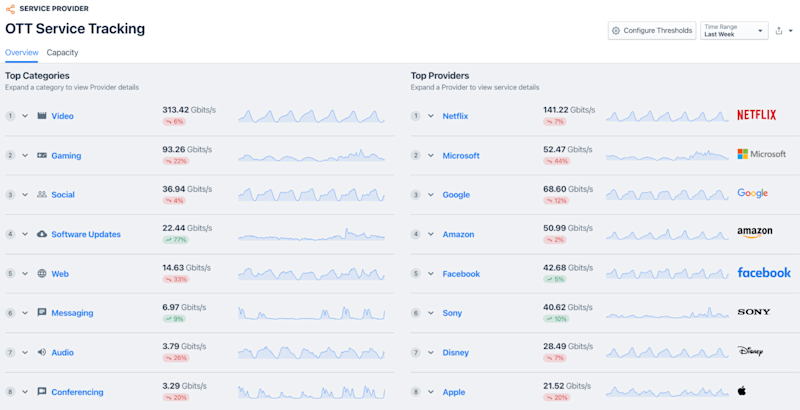800x410 pixels.
Task: Expand the Web category row
Action: 25,273
